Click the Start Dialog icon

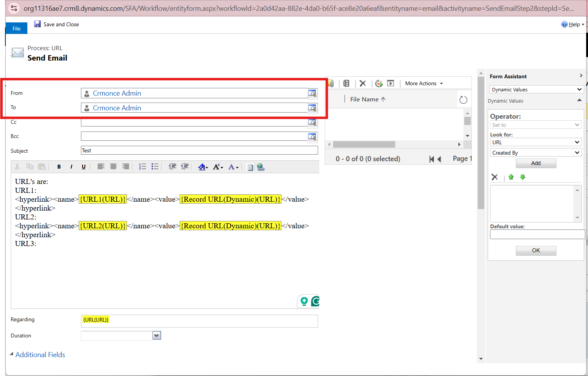(x=391, y=83)
